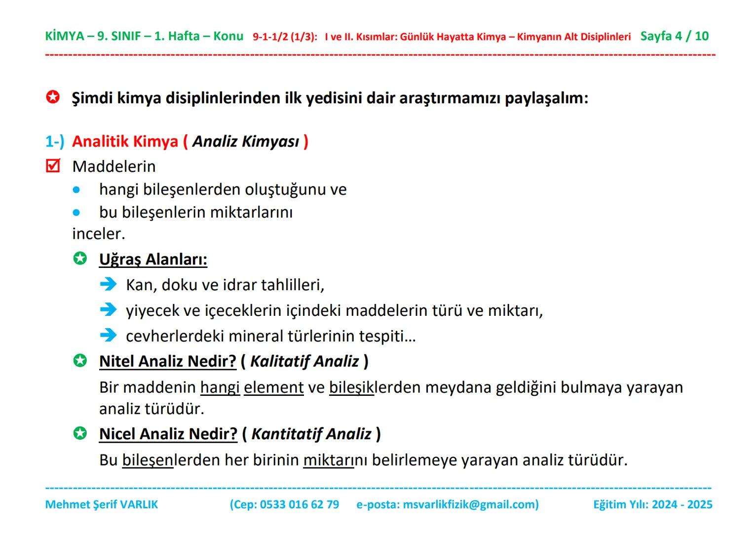Select the author name Mehmet Şerif VARLIK
Image resolution: width=756 pixels, height=533 pixels.
pyautogui.click(x=101, y=505)
